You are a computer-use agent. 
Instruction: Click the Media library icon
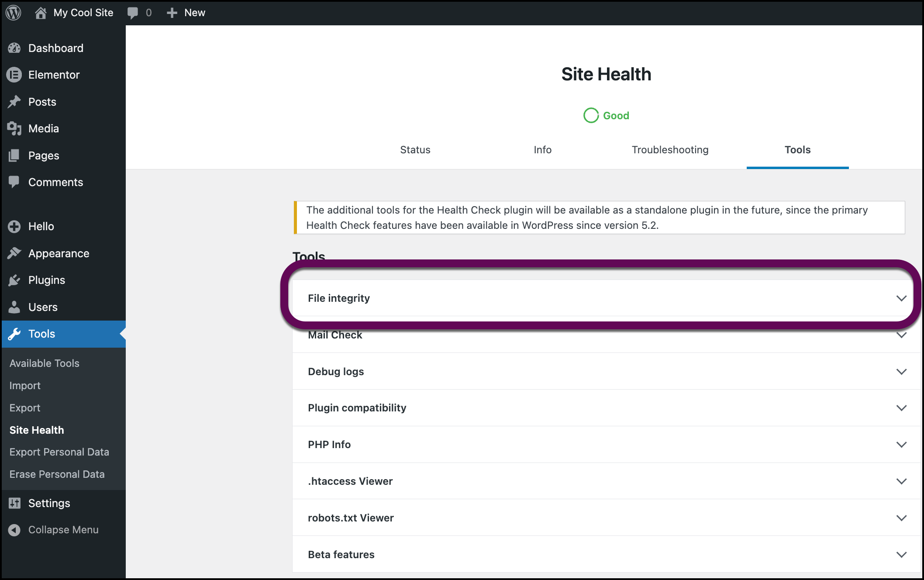pos(14,128)
